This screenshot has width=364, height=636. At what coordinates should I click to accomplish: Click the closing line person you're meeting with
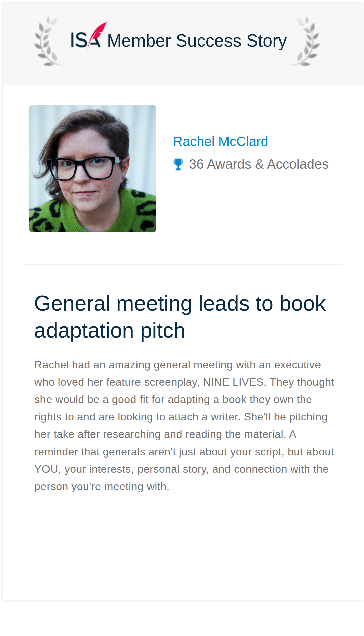[102, 486]
